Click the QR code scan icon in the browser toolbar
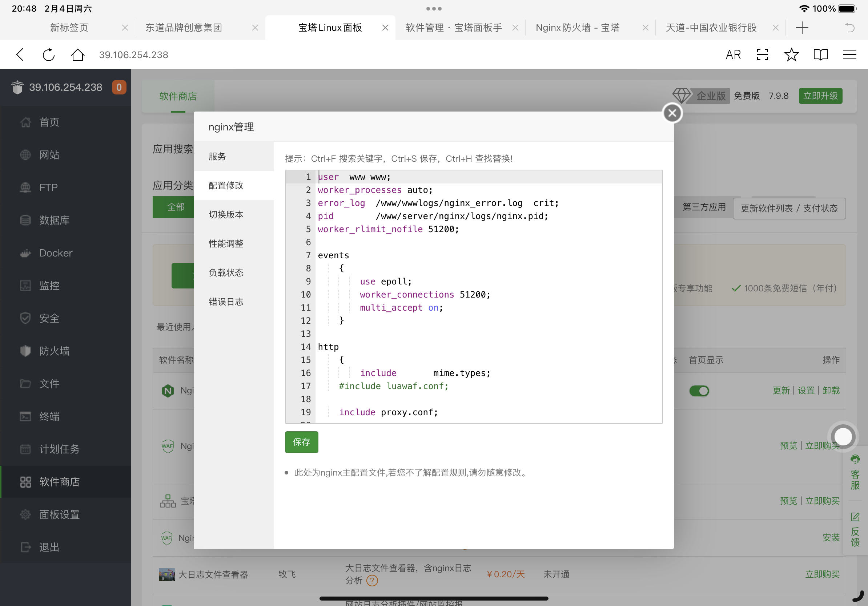Viewport: 868px width, 606px height. 763,54
